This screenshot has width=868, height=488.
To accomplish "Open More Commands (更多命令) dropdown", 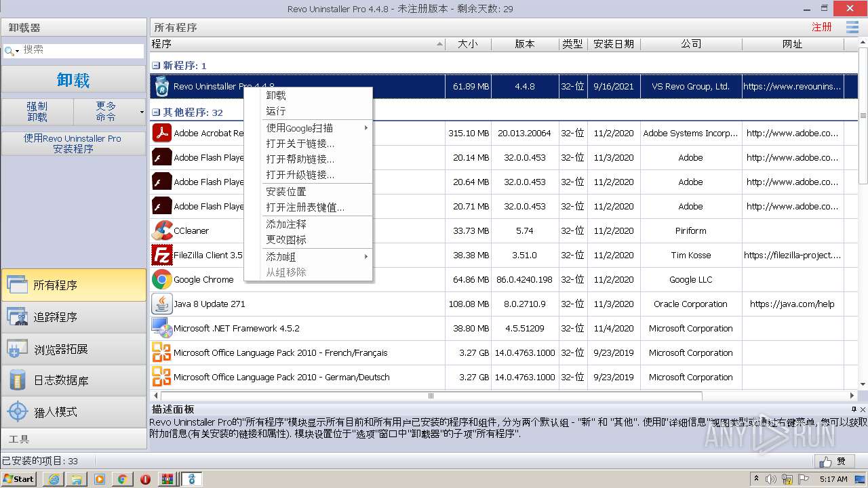I will pyautogui.click(x=109, y=112).
